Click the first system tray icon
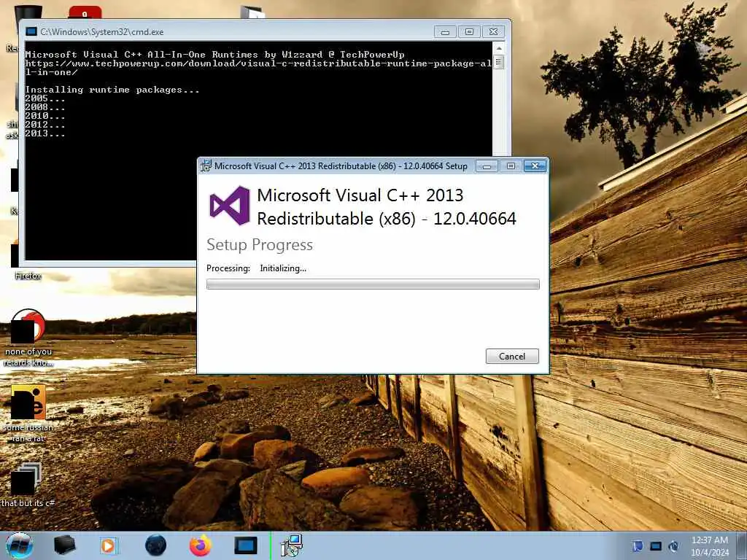 pos(638,546)
